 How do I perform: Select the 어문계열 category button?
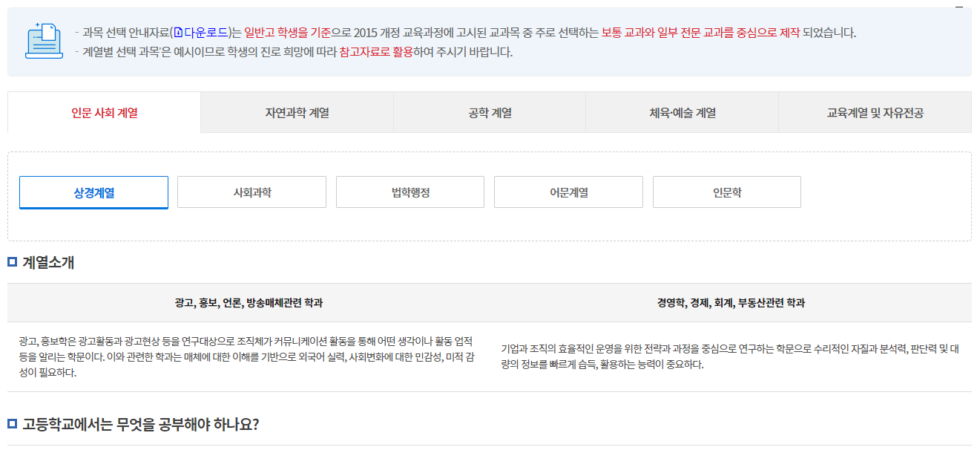568,192
